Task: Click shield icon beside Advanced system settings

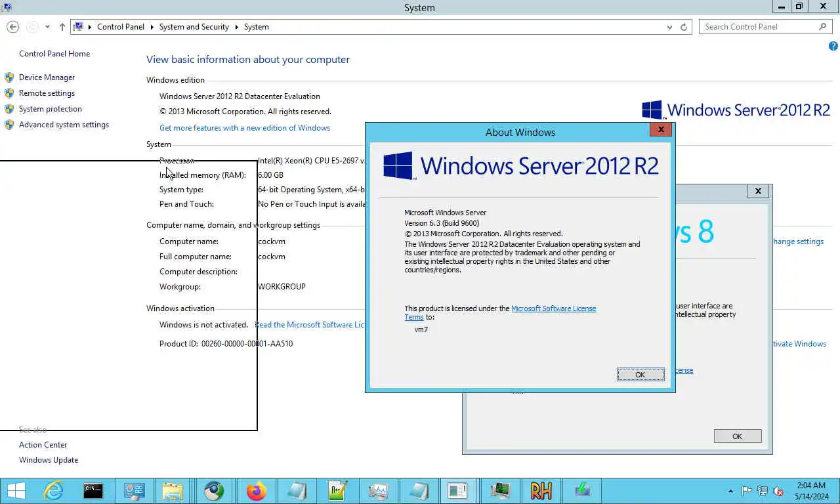Action: click(9, 125)
